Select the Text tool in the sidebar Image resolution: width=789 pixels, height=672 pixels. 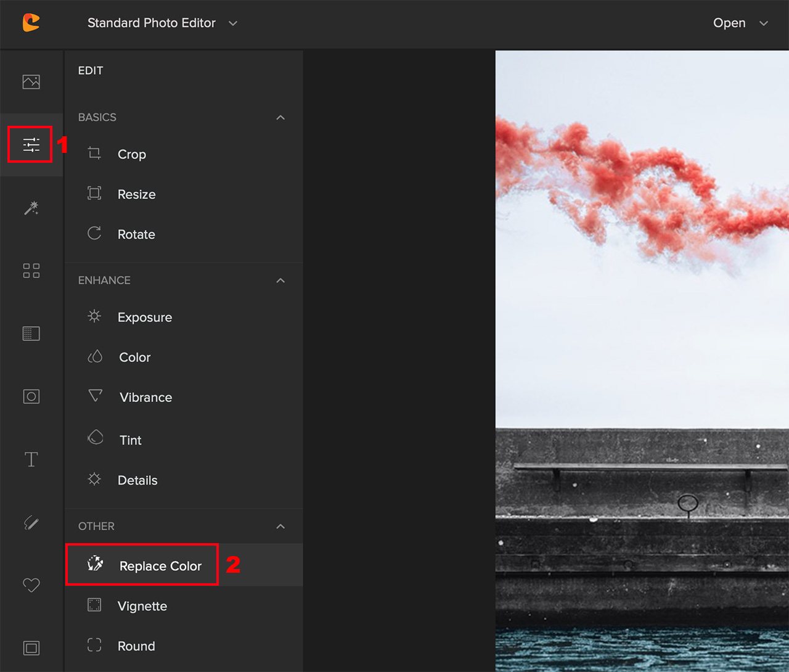31,459
